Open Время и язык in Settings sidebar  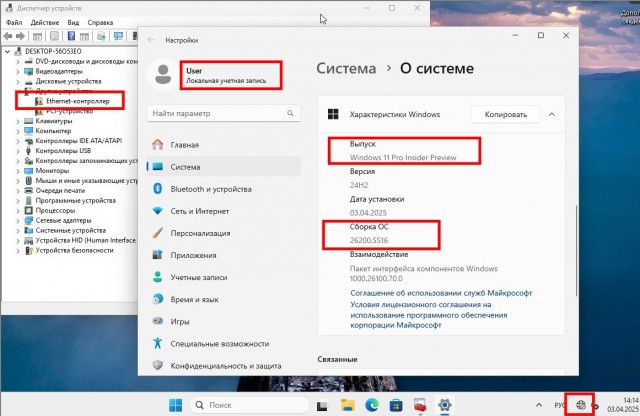[224, 299]
